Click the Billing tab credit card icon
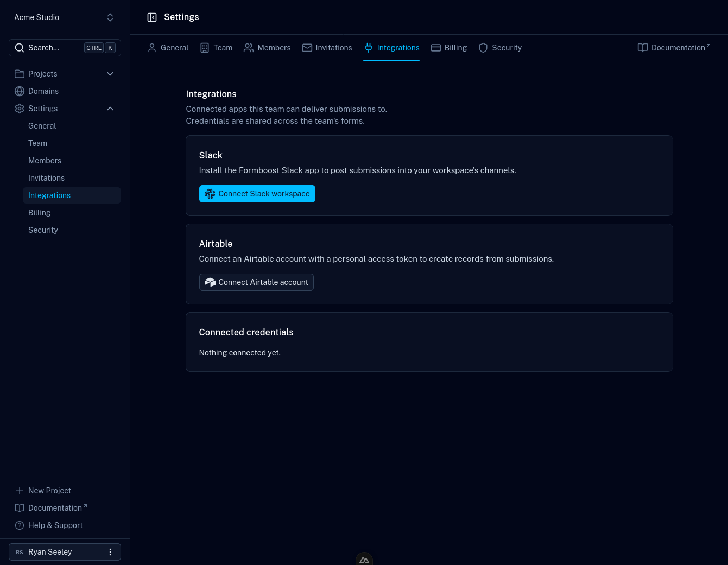The image size is (728, 565). click(436, 48)
